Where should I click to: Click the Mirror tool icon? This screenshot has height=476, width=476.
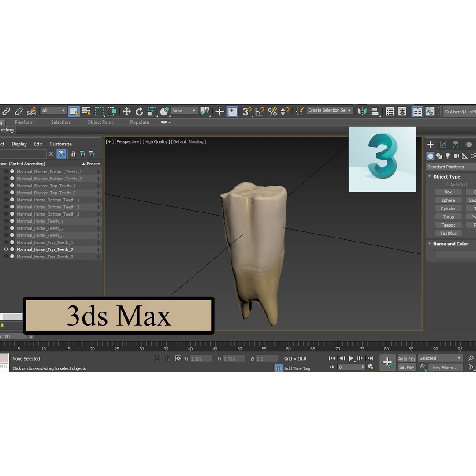pyautogui.click(x=362, y=112)
